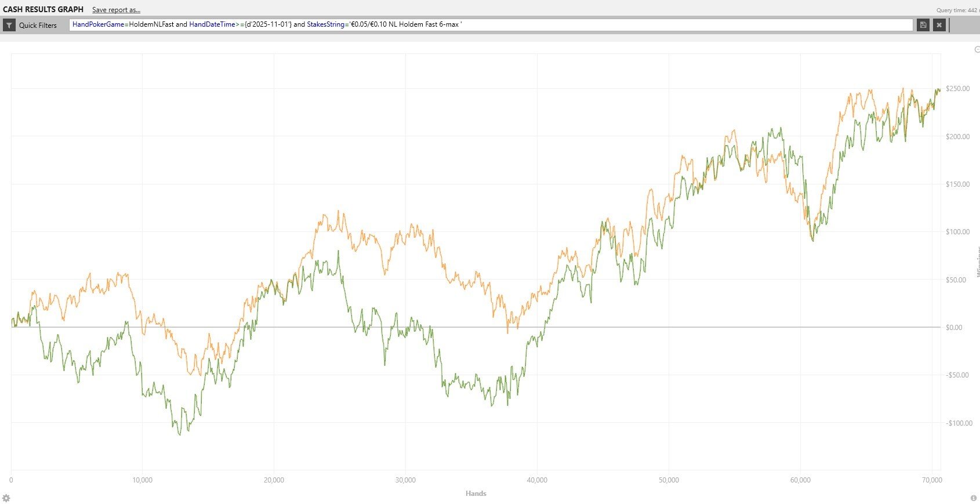
Task: Click the "30,000" hands axis label
Action: (x=405, y=480)
